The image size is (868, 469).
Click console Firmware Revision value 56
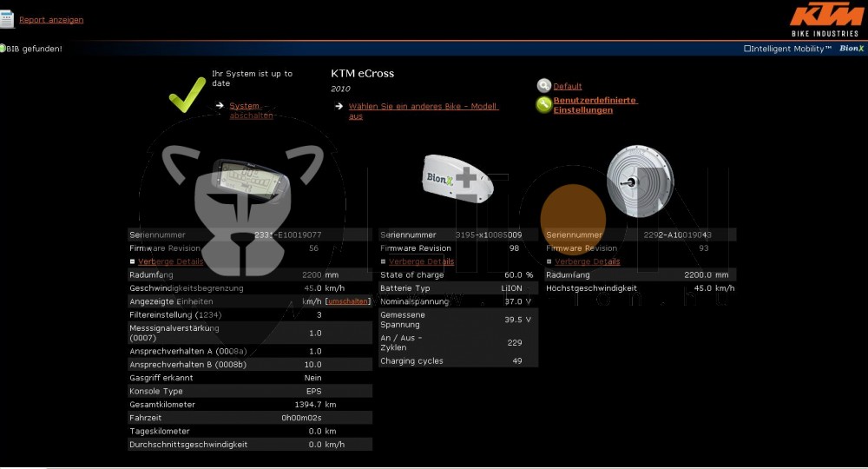click(x=314, y=248)
